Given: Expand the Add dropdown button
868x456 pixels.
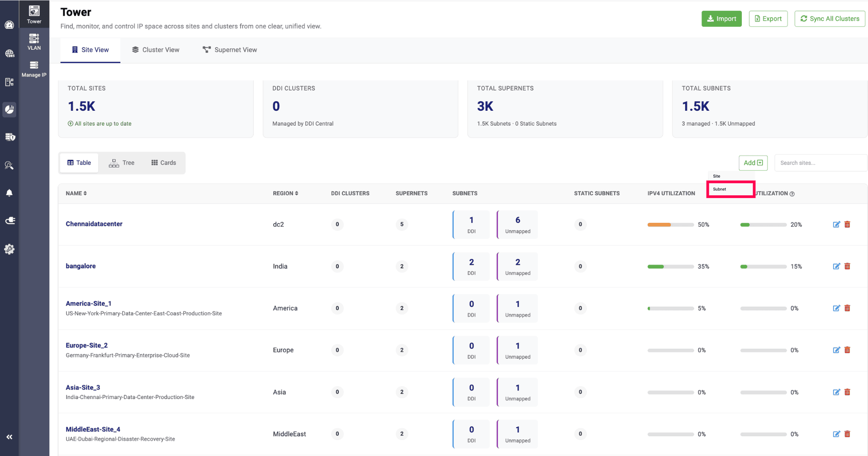Looking at the screenshot, I should [x=753, y=163].
